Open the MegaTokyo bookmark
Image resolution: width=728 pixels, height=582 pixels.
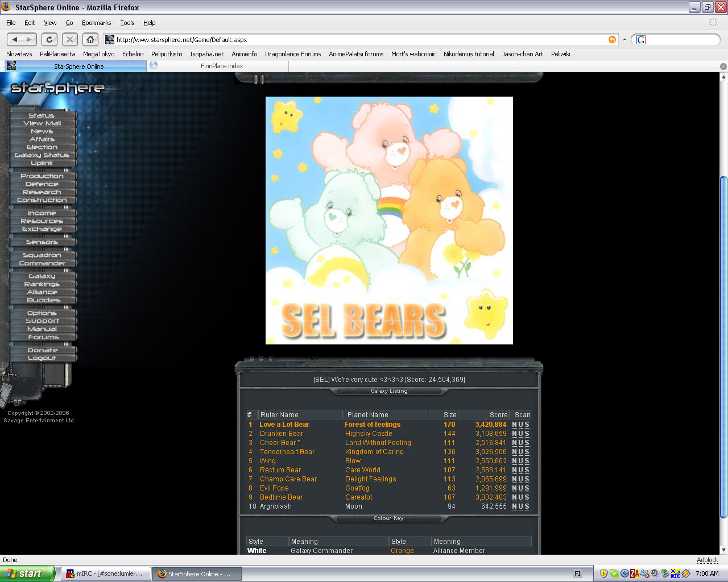98,54
